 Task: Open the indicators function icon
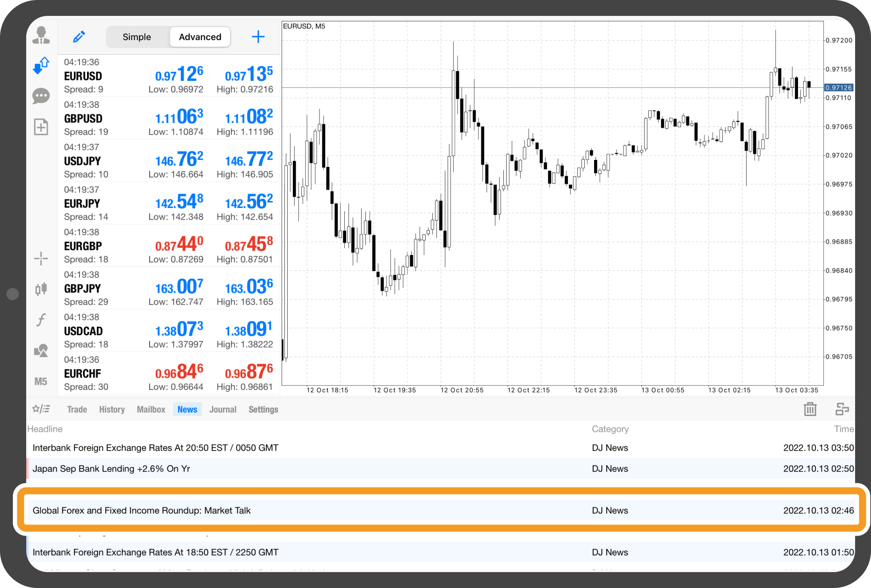point(41,320)
